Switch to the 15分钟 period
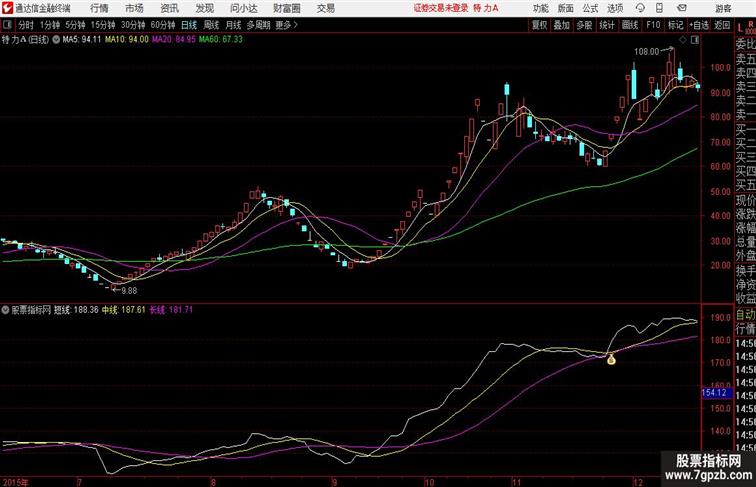Image resolution: width=756 pixels, height=487 pixels. coord(103,25)
